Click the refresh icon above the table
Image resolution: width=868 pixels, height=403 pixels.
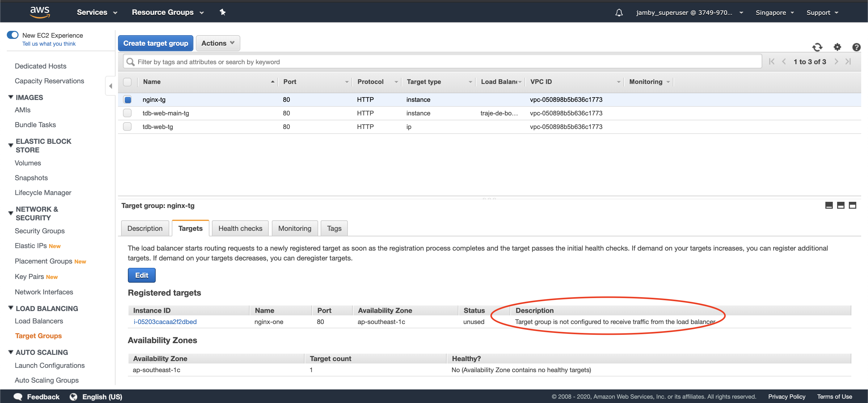[x=817, y=48]
